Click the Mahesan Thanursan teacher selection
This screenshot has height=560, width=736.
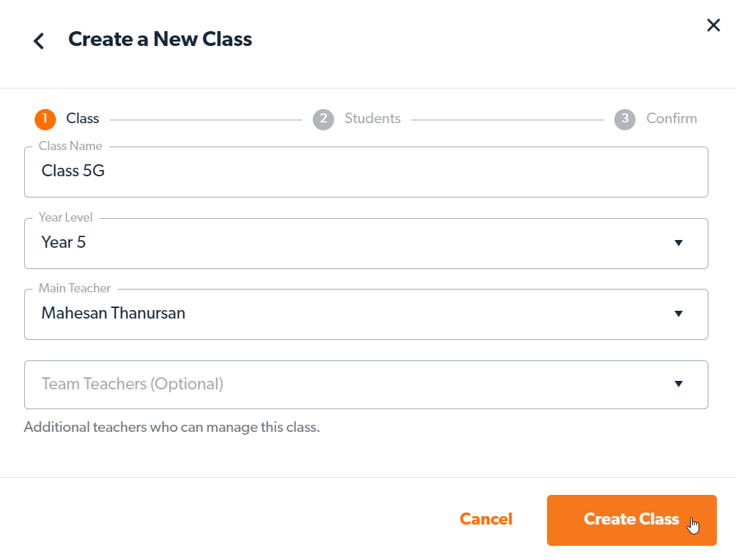[x=113, y=313]
